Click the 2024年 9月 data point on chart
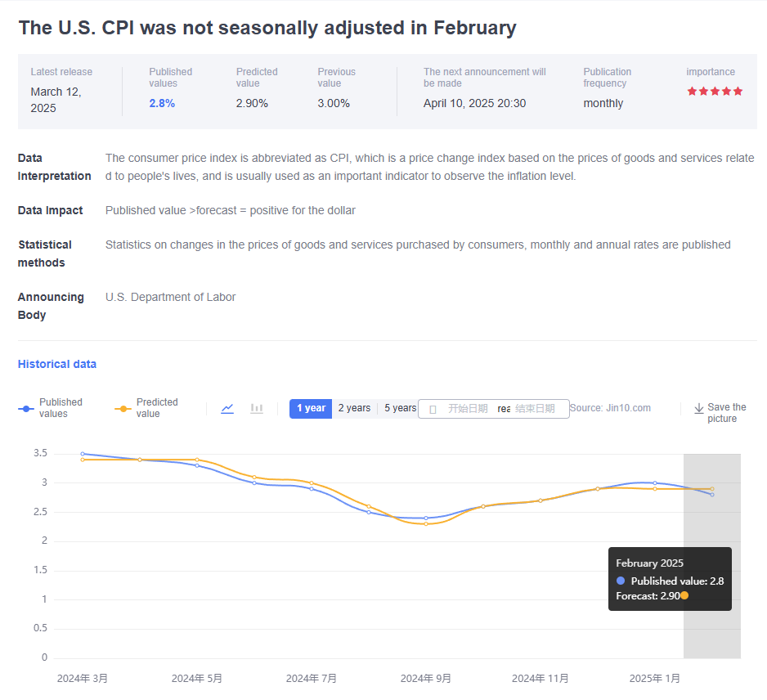 426,518
